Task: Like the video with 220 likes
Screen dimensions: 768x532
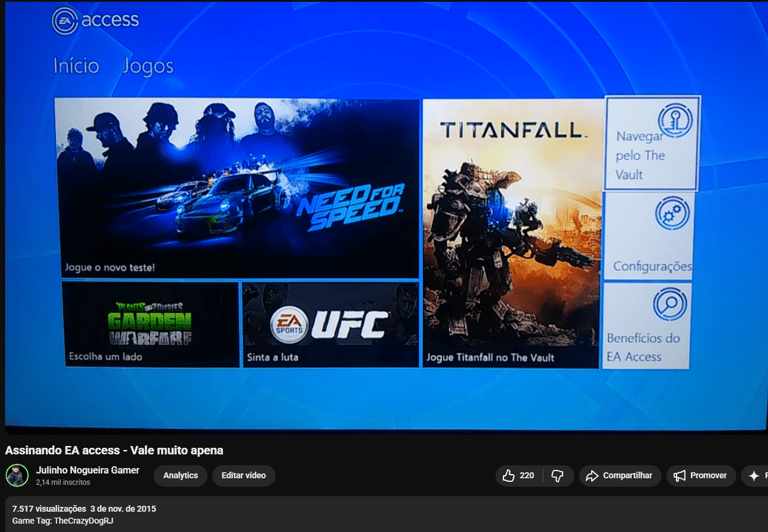Action: tap(519, 476)
